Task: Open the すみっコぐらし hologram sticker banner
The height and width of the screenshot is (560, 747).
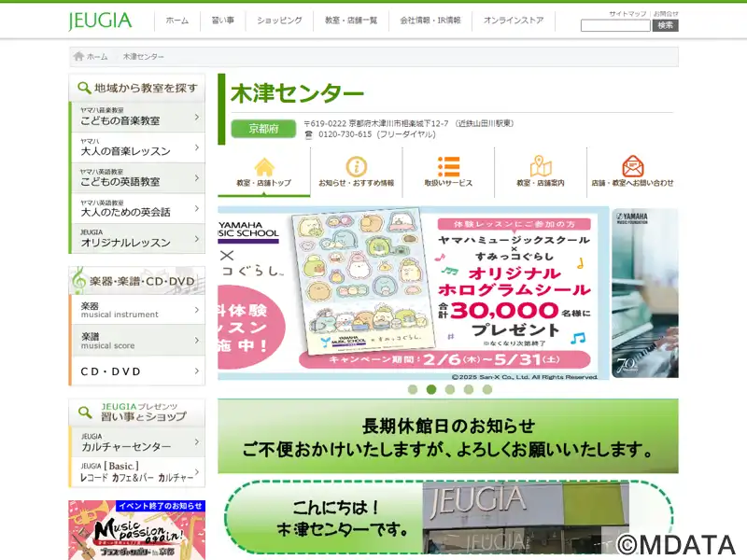Action: click(414, 293)
